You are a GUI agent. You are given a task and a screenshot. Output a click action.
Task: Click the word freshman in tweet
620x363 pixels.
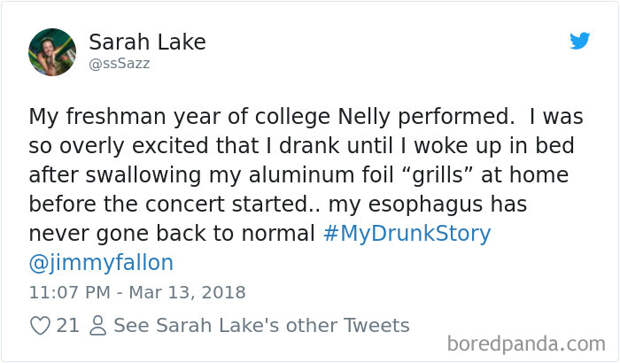tap(116, 117)
